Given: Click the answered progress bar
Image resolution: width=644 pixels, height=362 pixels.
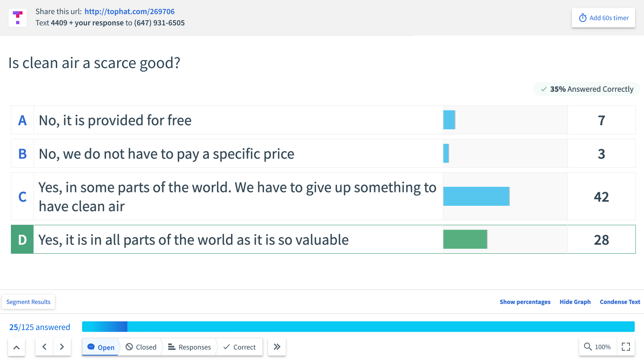Looking at the screenshot, I should point(358,327).
